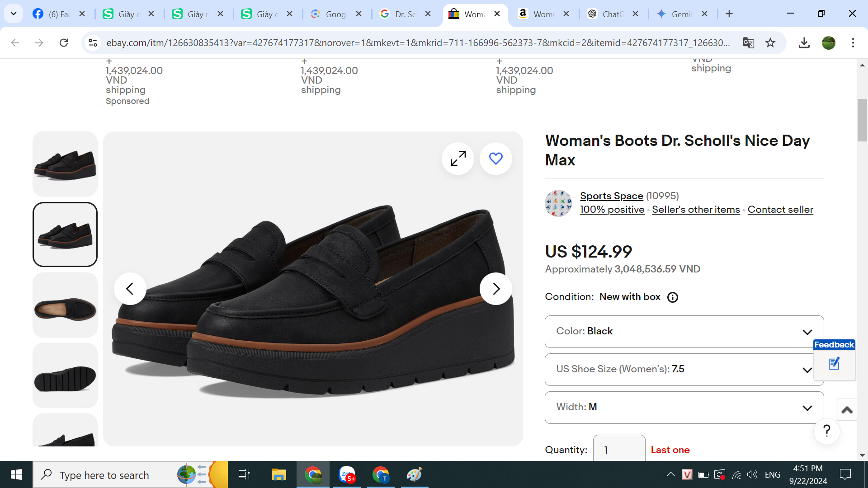Click Contact seller link
This screenshot has width=868, height=488.
pyautogui.click(x=780, y=210)
